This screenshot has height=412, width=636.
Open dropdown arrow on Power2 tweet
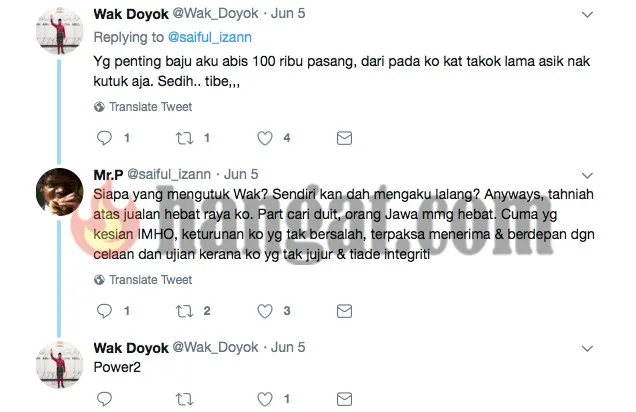click(587, 349)
